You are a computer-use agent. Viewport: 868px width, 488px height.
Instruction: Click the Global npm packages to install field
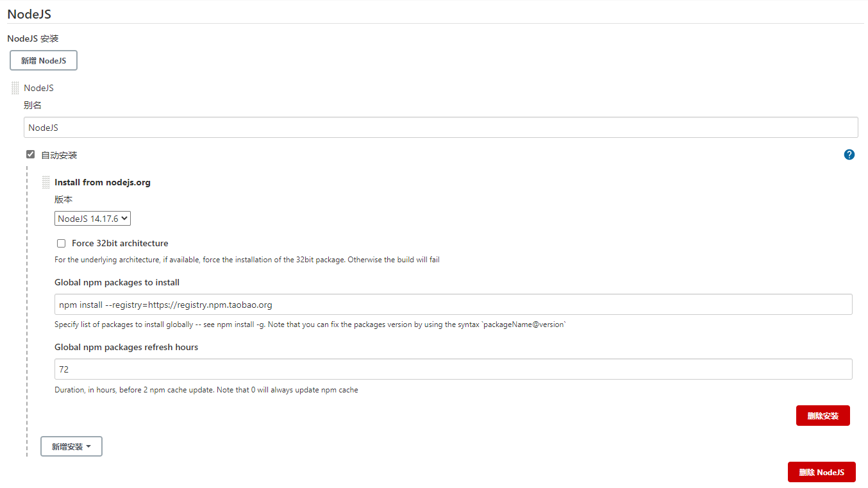(453, 305)
